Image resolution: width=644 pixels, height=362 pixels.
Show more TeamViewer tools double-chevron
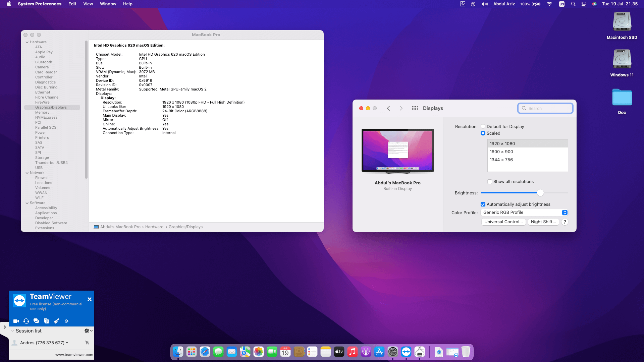point(66,321)
